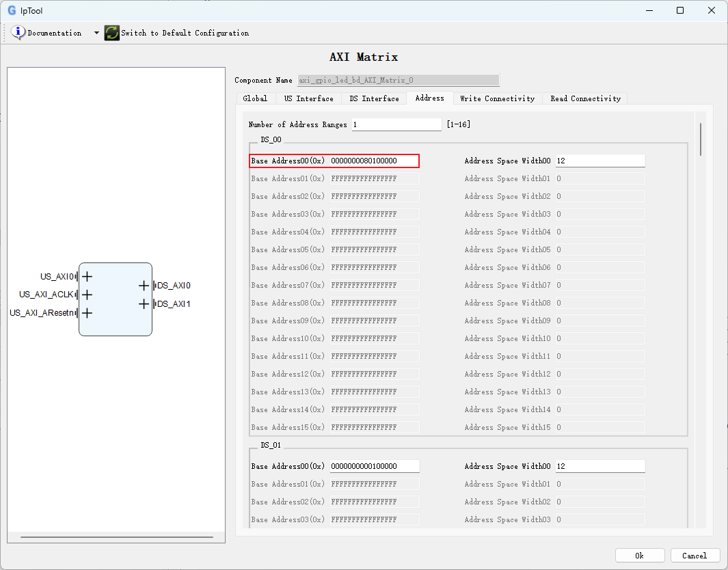Maximize the IpTool window
Viewport: 728px width, 570px height.
pos(680,10)
